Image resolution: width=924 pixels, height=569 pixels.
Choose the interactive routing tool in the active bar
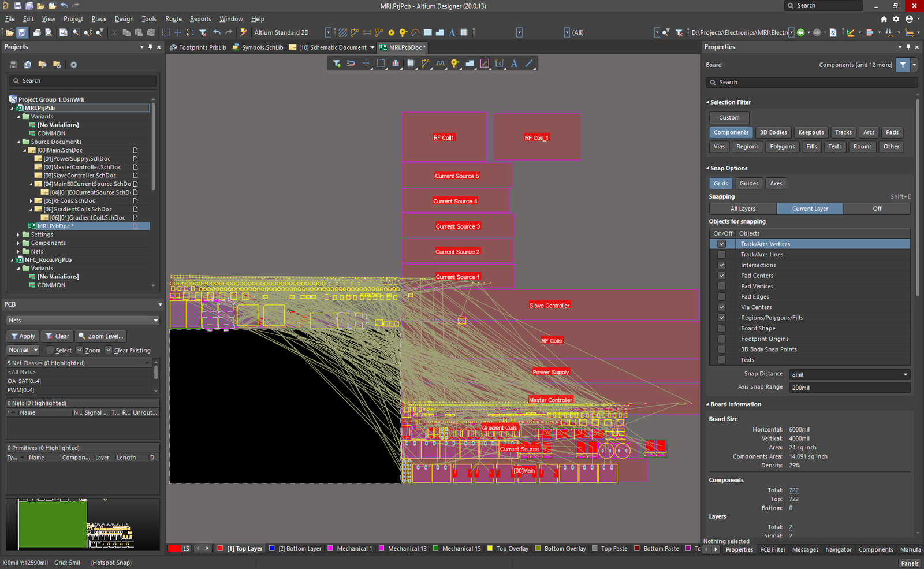(426, 64)
